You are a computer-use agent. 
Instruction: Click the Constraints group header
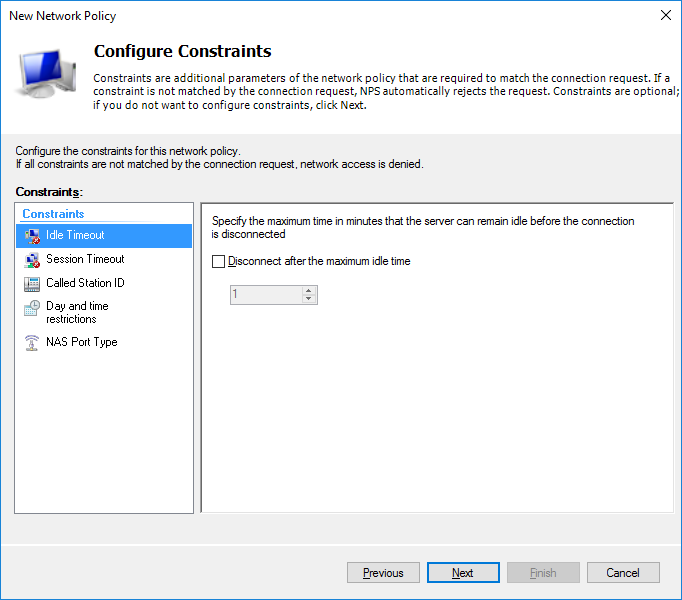53,214
